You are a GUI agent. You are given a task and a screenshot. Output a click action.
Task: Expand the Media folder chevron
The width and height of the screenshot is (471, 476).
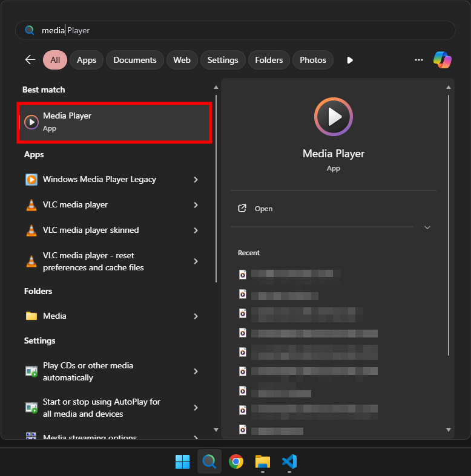click(196, 316)
